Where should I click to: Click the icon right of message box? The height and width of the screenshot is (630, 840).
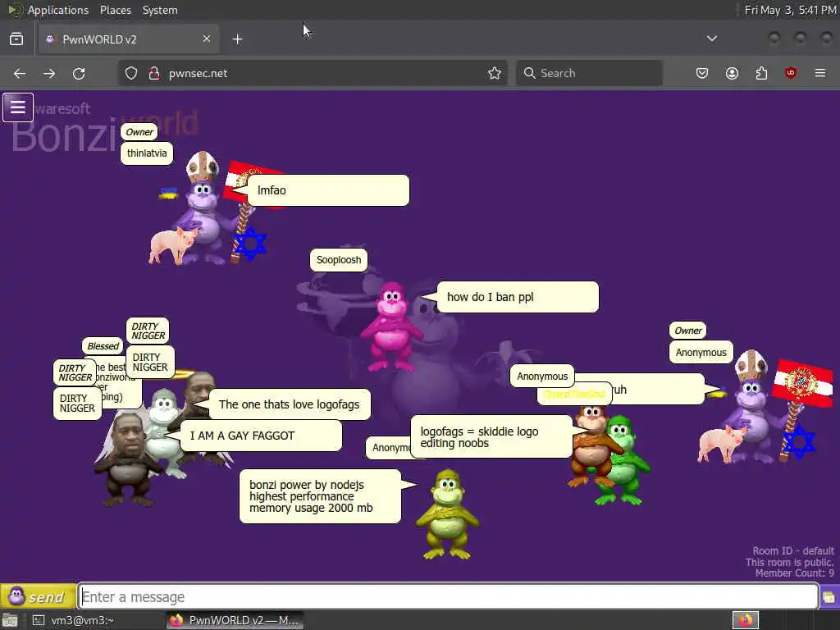829,597
